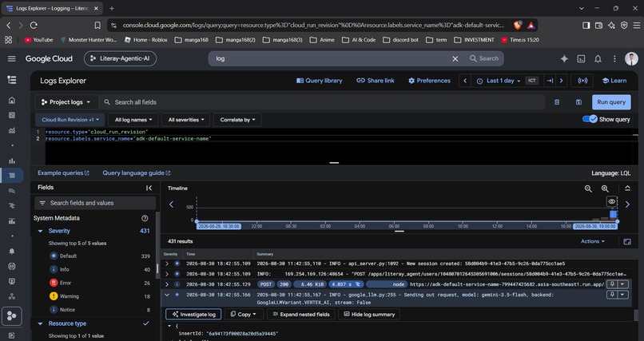Click Expand nested fields button
The width and height of the screenshot is (644, 341).
[x=300, y=315]
